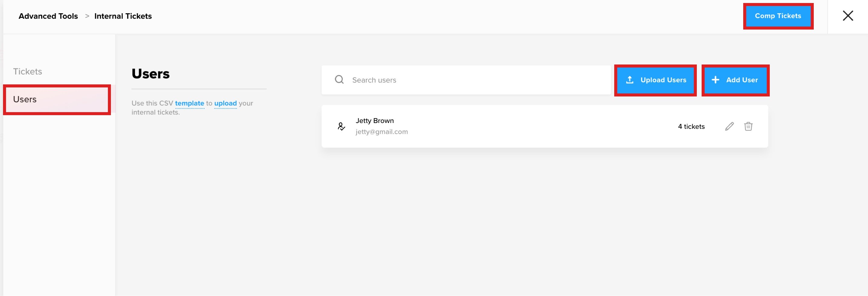
Task: Switch to the Tickets sidebar tab
Action: click(28, 71)
